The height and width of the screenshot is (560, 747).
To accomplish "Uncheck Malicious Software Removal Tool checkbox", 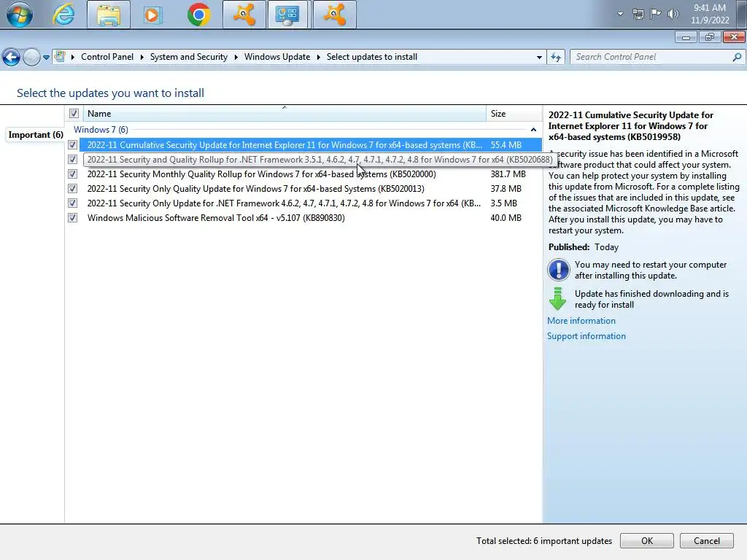I will pos(72,217).
